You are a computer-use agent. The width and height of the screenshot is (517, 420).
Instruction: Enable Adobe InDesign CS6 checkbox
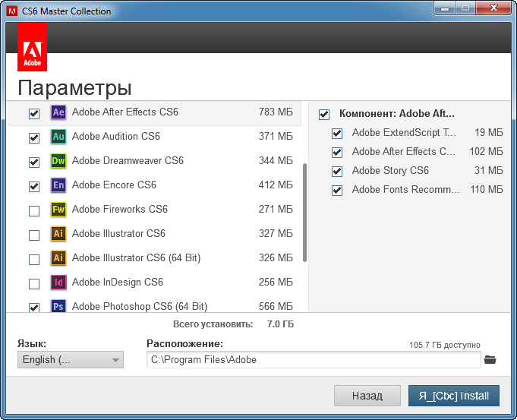(34, 284)
